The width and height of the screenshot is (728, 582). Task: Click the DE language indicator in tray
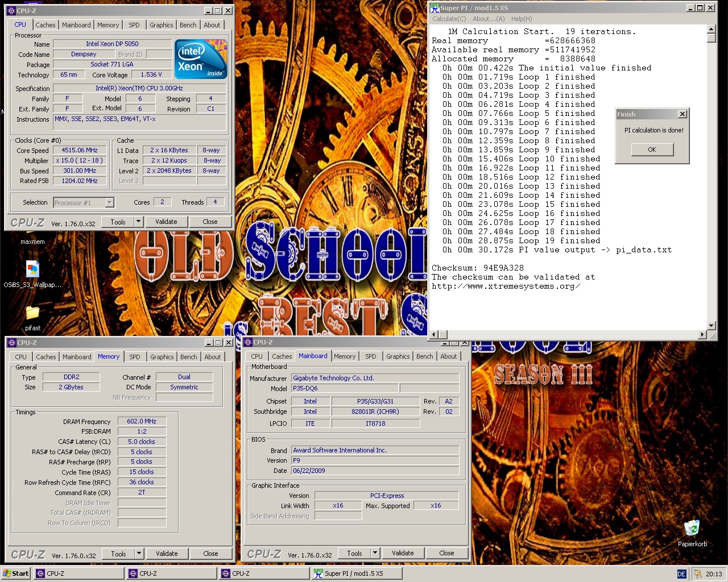coord(681,574)
